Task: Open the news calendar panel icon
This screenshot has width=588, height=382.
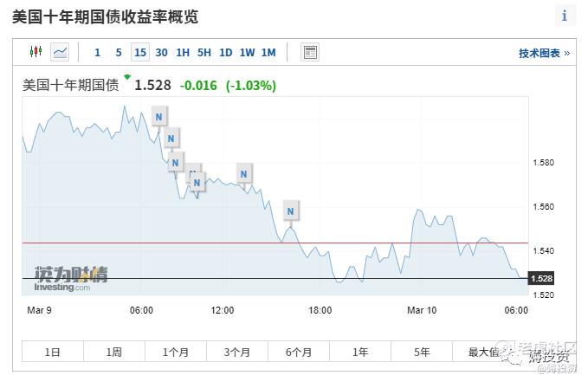Action: 310,52
